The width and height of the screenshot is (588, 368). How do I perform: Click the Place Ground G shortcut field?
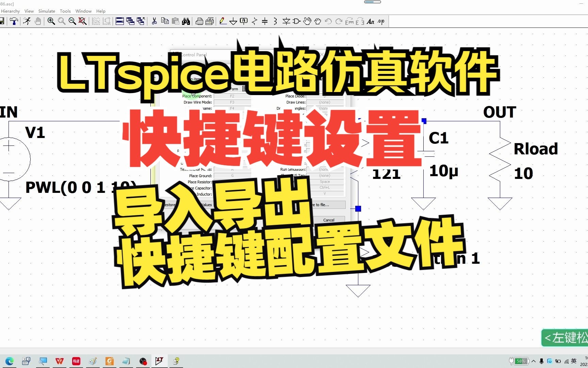pos(232,176)
